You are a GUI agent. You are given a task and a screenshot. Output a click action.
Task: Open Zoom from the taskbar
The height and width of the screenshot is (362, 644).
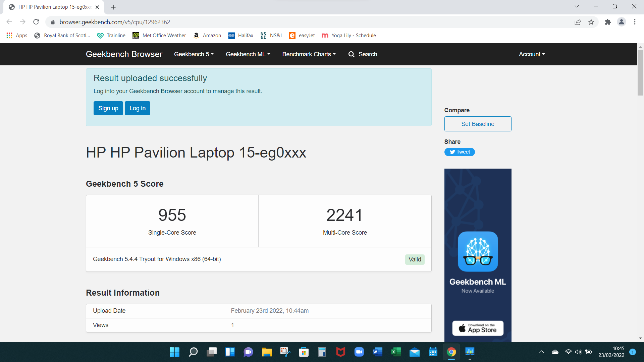tap(359, 352)
